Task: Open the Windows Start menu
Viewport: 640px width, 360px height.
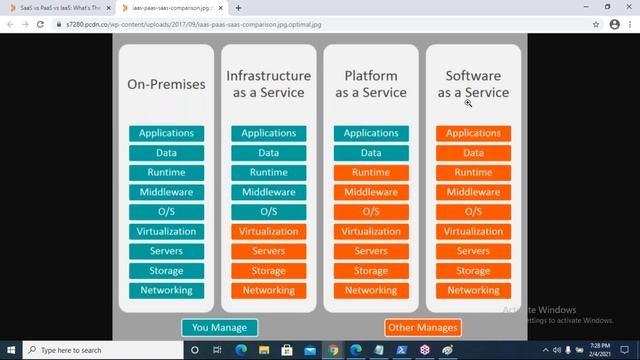Action: click(x=11, y=350)
